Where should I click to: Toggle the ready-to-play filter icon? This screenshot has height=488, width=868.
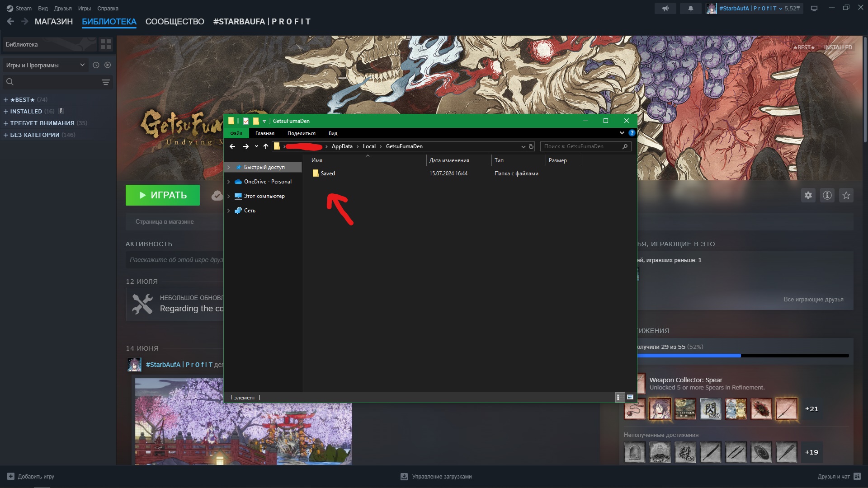tap(108, 65)
